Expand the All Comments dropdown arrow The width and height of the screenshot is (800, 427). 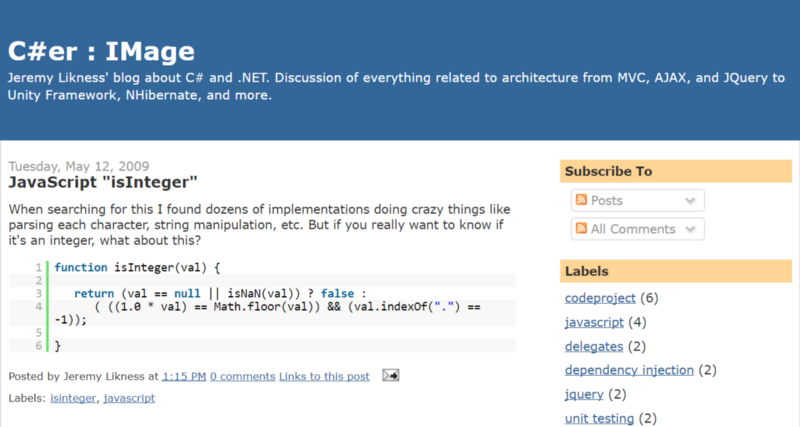(x=690, y=229)
